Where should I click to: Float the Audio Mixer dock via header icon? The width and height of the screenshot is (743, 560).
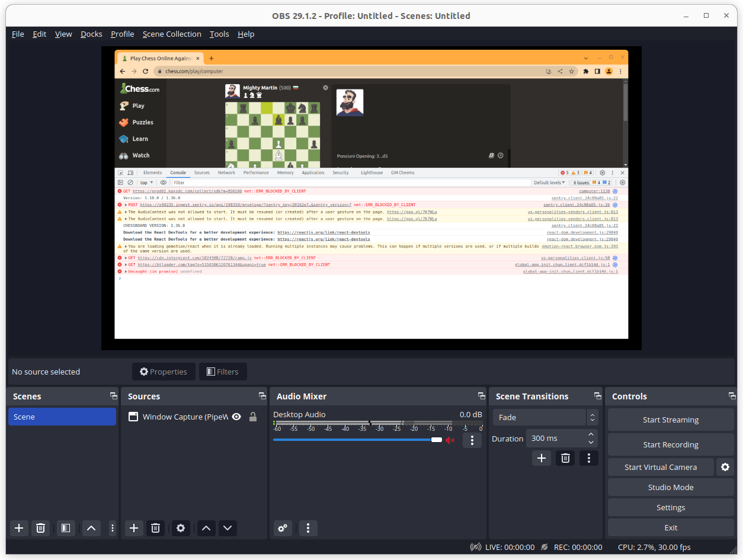[482, 396]
